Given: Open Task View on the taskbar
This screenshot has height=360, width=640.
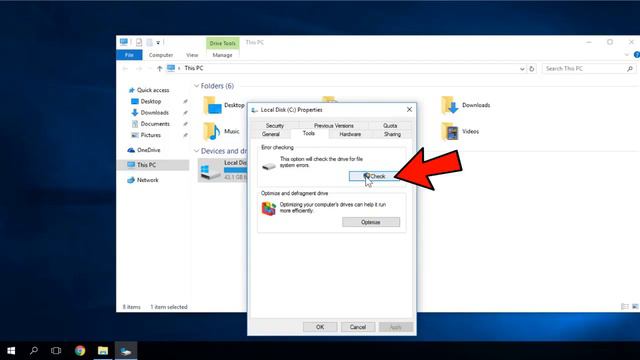Looking at the screenshot, I should coord(56,351).
